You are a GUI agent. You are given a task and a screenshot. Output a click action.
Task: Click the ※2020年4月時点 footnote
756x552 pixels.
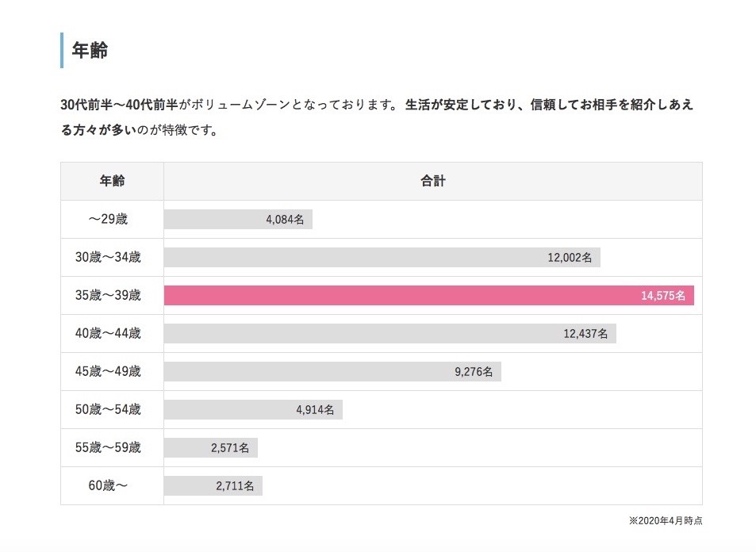tap(665, 521)
